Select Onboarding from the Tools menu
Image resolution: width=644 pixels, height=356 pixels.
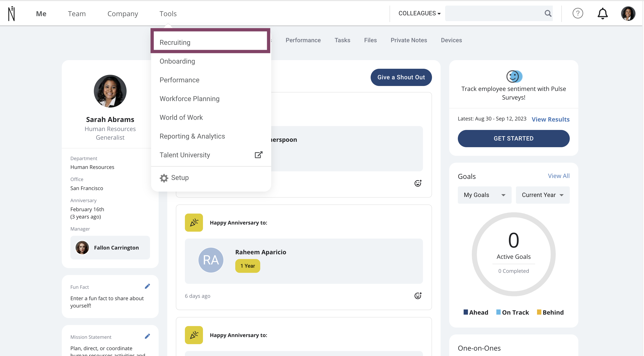[x=211, y=61]
